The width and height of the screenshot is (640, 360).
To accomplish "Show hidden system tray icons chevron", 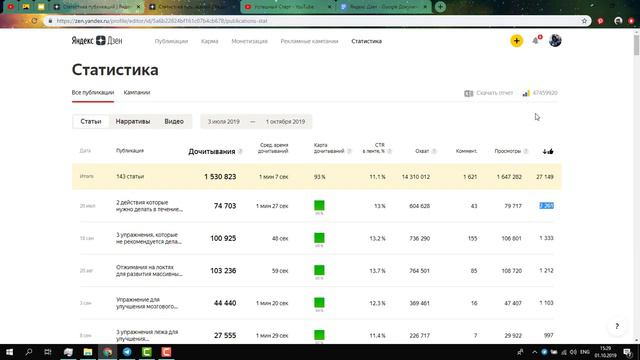I will coord(534,352).
